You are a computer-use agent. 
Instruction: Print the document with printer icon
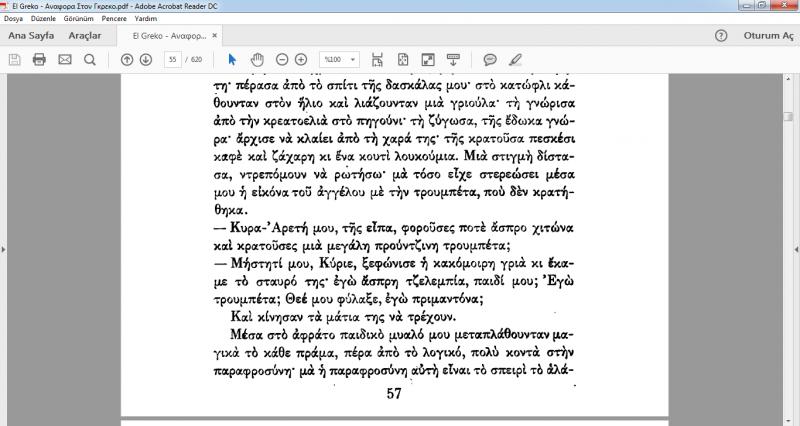tap(39, 60)
